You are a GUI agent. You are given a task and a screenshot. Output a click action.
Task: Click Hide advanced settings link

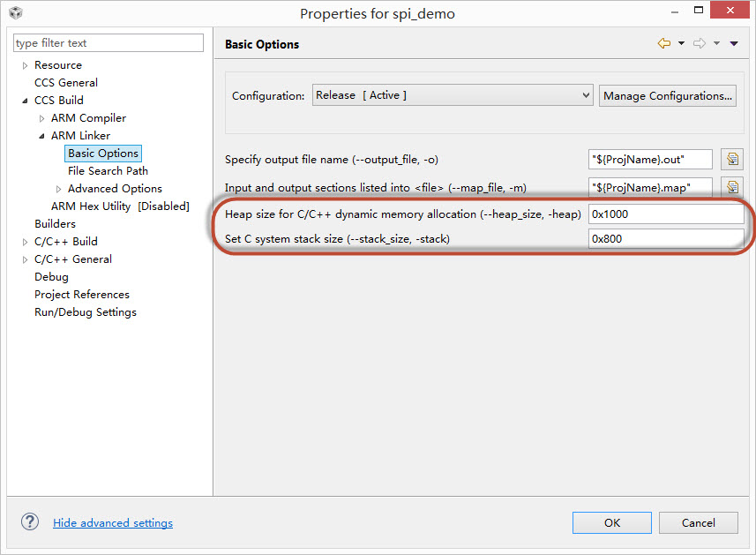[113, 523]
